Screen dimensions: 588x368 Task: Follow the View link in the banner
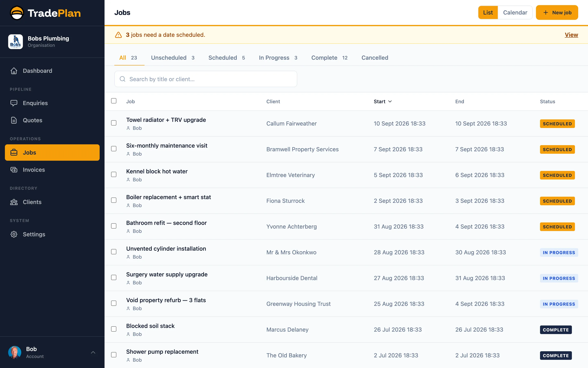click(571, 35)
